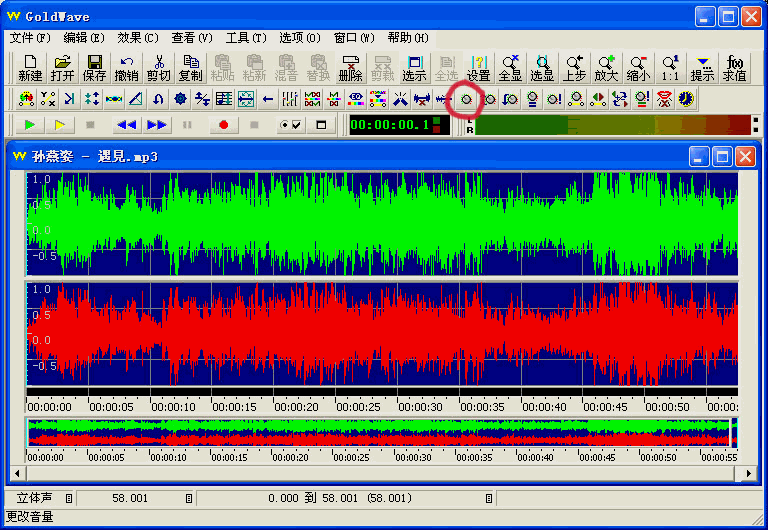Image resolution: width=768 pixels, height=530 pixels.
Task: Open the 编辑(E) menu
Action: tap(84, 38)
